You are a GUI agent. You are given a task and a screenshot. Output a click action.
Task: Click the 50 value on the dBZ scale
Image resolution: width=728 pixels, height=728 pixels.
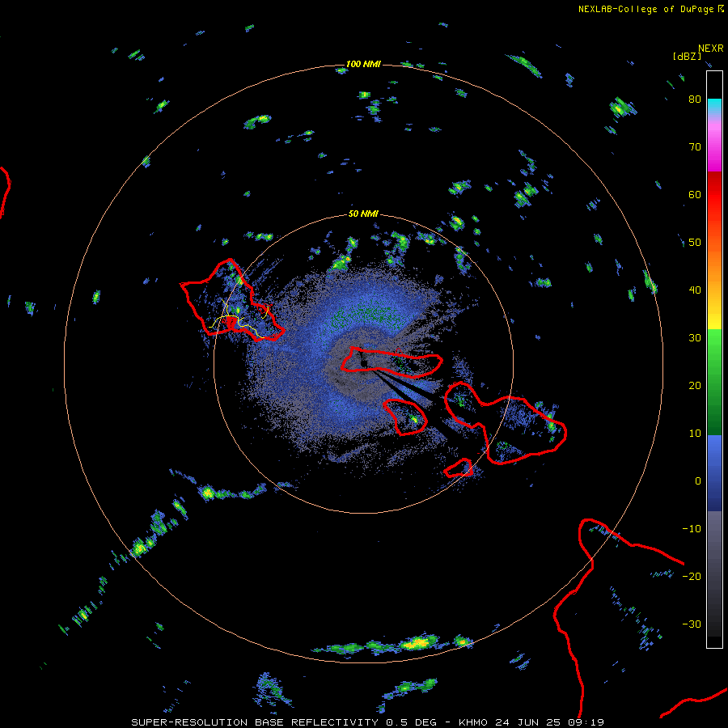pos(695,243)
